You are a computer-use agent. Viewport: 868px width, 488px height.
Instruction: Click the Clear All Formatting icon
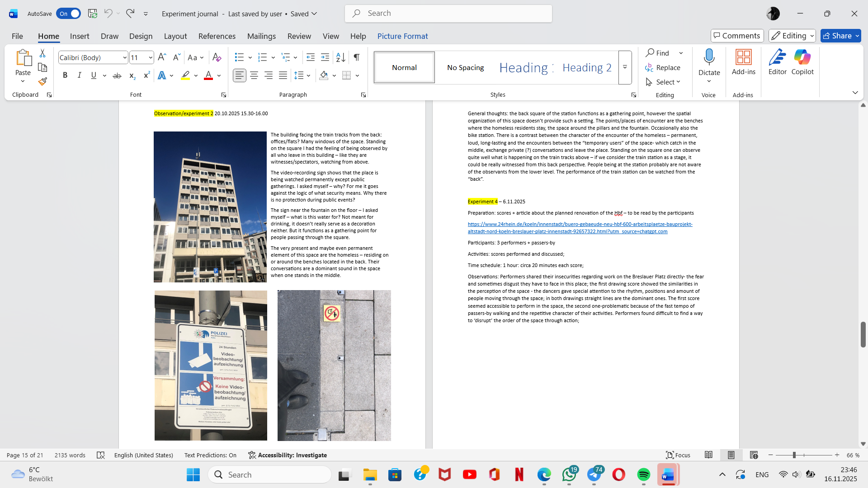click(x=217, y=57)
